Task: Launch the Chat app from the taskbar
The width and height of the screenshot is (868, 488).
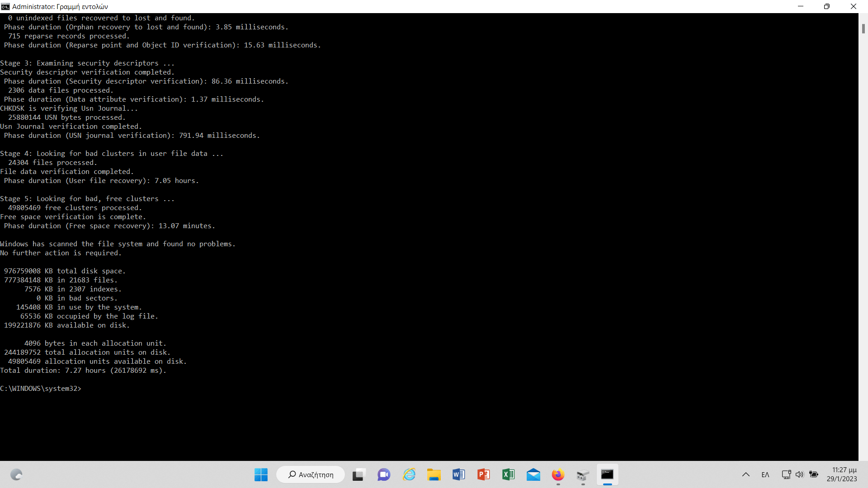Action: coord(384,474)
